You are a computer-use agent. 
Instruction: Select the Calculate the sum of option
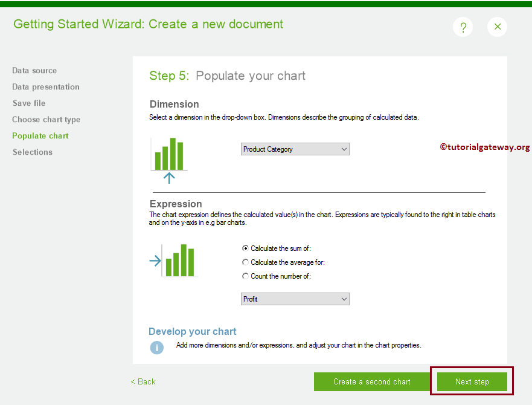245,248
